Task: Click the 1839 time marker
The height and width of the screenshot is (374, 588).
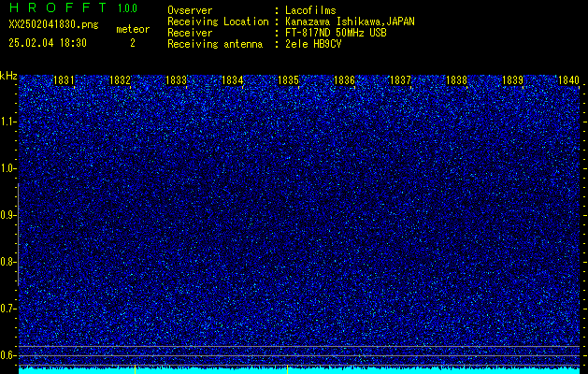Action: tap(512, 80)
